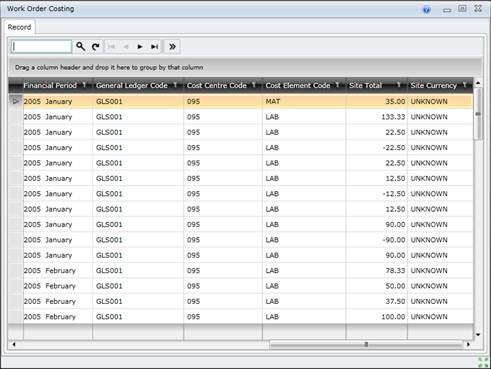The width and height of the screenshot is (491, 369).
Task: Select the 35.00 site total cell
Action: coord(377,101)
